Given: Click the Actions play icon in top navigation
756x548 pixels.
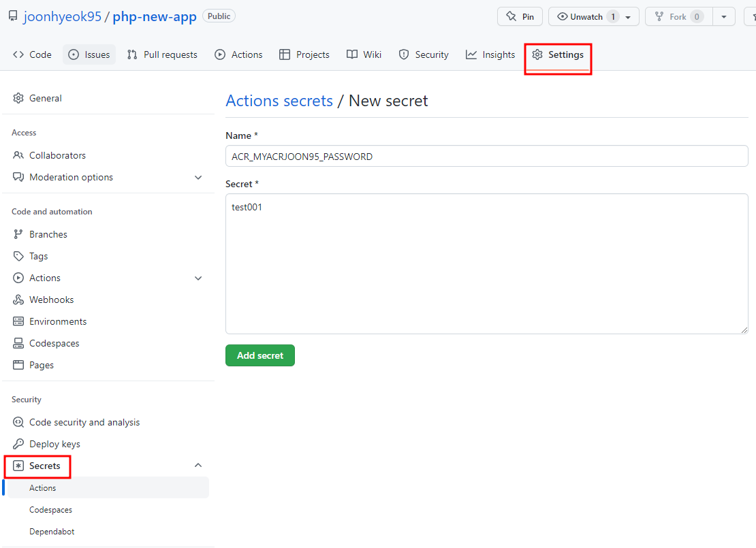Looking at the screenshot, I should pos(220,54).
